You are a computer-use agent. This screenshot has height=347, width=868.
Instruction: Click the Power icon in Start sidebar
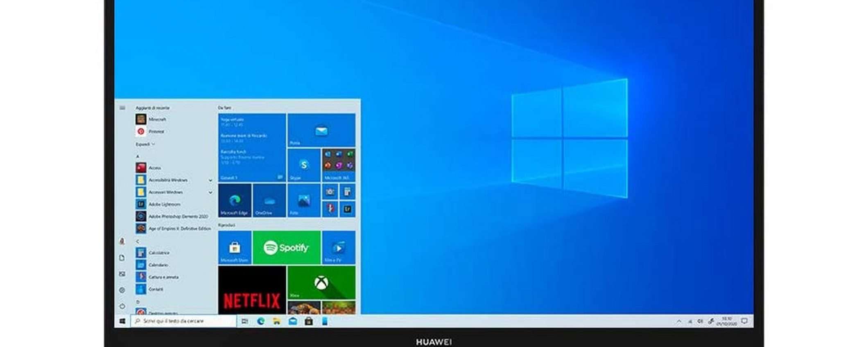pyautogui.click(x=122, y=306)
